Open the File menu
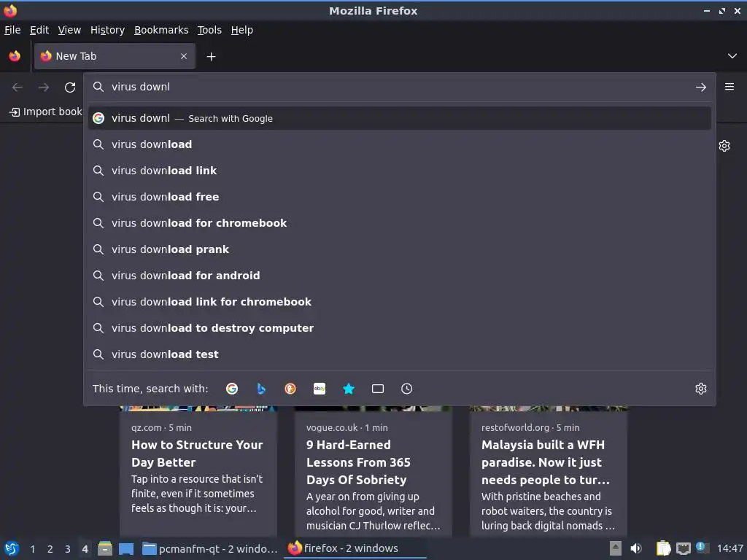Screen dimensions: 747x560 coord(12,30)
